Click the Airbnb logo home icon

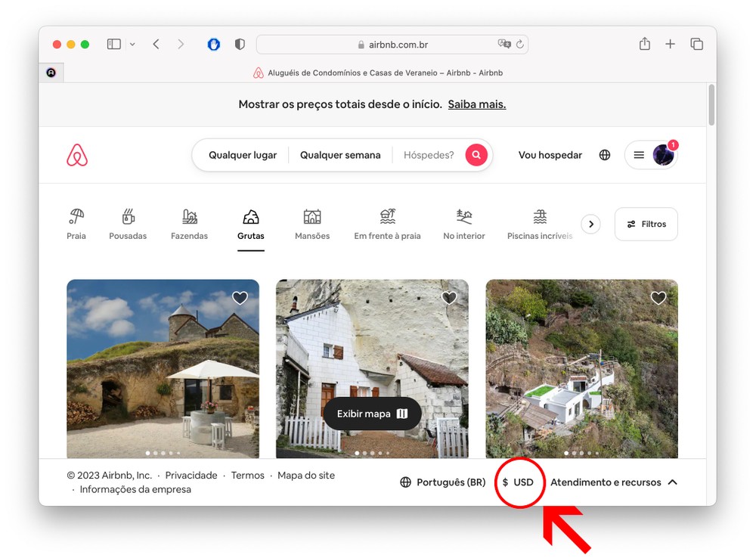(x=77, y=155)
